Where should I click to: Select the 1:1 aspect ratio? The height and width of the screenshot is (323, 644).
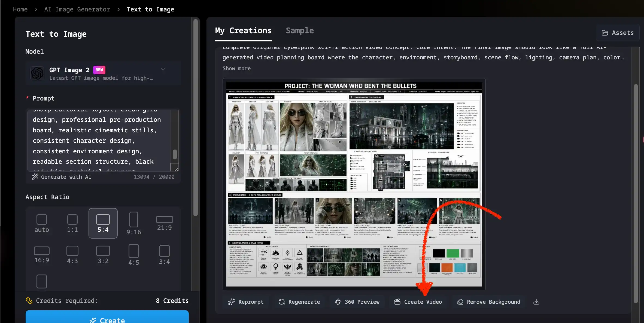pyautogui.click(x=72, y=223)
